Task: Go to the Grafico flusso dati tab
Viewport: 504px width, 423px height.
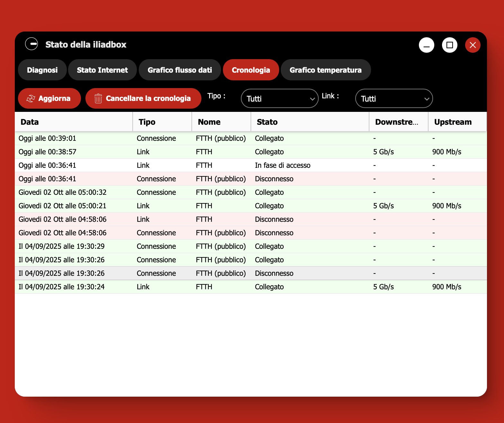Action: click(180, 70)
